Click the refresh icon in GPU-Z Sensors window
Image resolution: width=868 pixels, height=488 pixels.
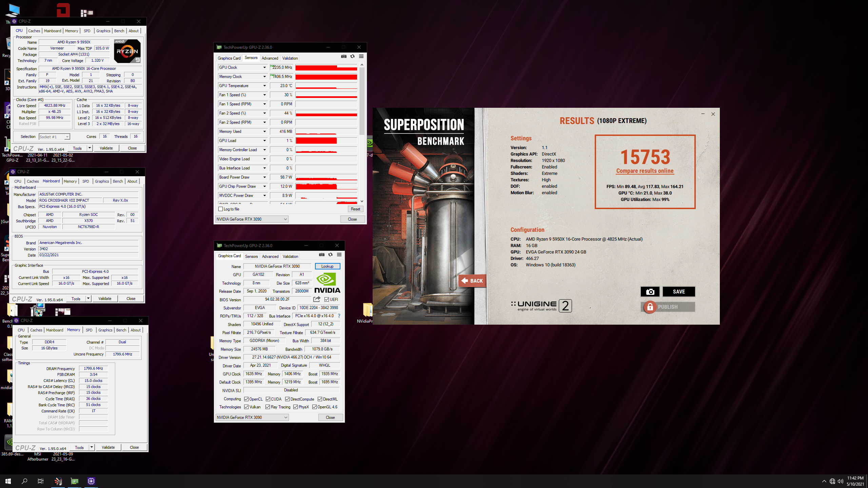coord(353,57)
